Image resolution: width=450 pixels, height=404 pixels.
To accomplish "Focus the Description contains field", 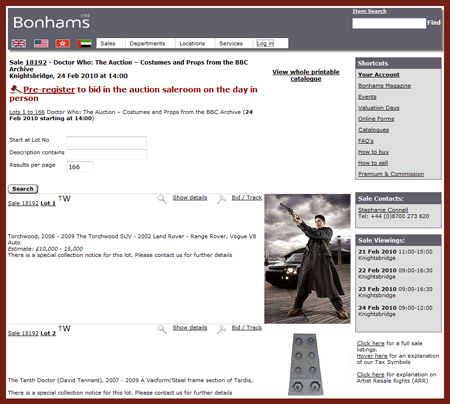I will point(106,154).
